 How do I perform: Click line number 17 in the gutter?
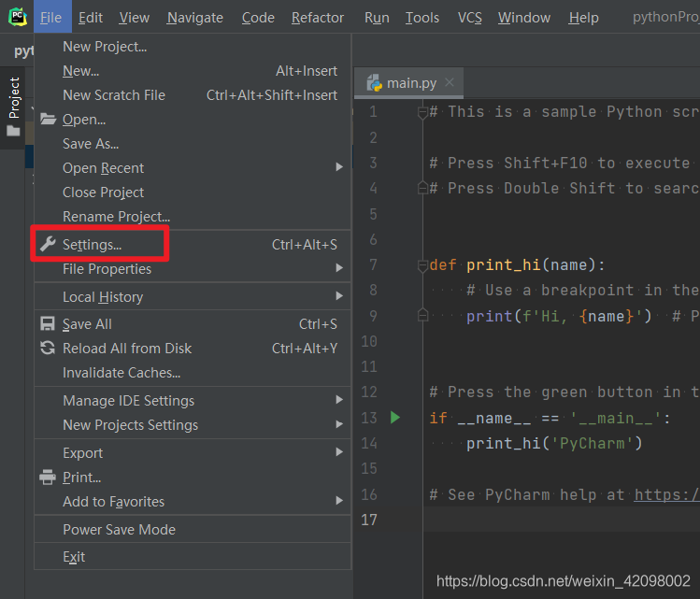(x=369, y=520)
